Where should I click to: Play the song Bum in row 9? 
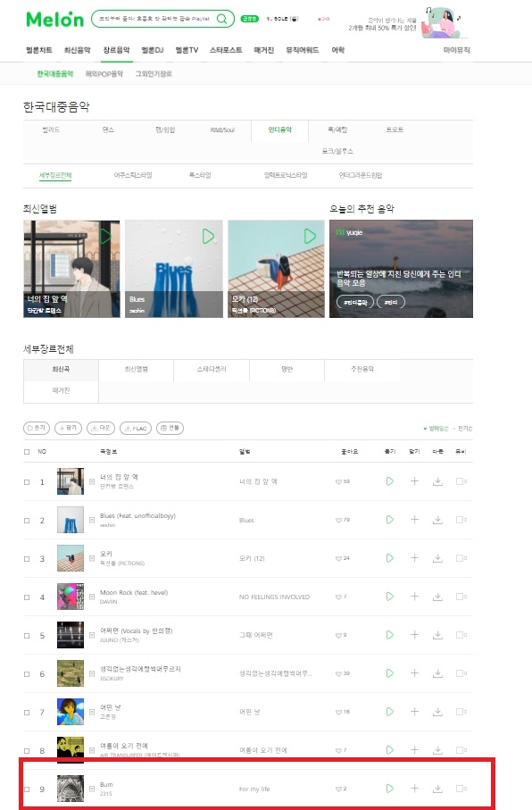[x=389, y=789]
